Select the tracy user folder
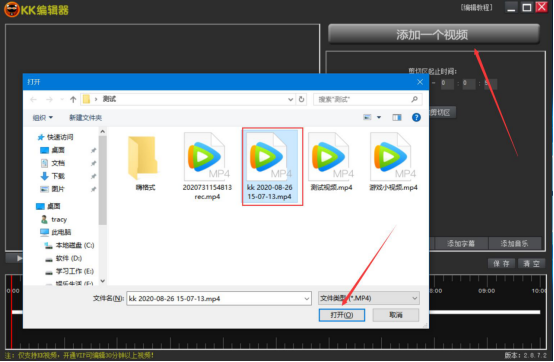Screen dimensions: 554x362 [x=54, y=219]
